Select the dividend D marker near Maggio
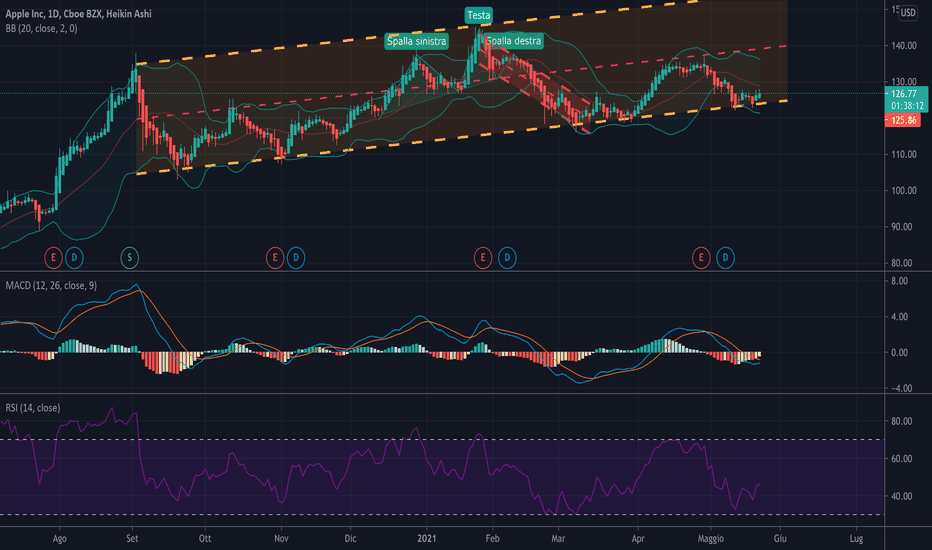932x550 pixels. tap(725, 257)
